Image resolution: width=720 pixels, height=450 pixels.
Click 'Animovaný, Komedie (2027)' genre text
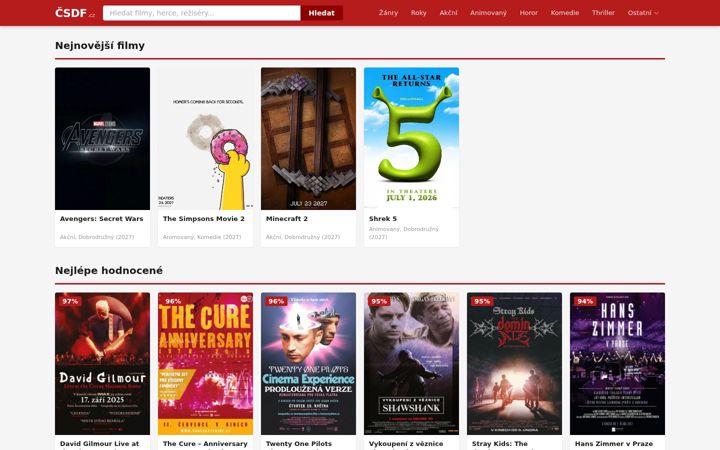[202, 237]
